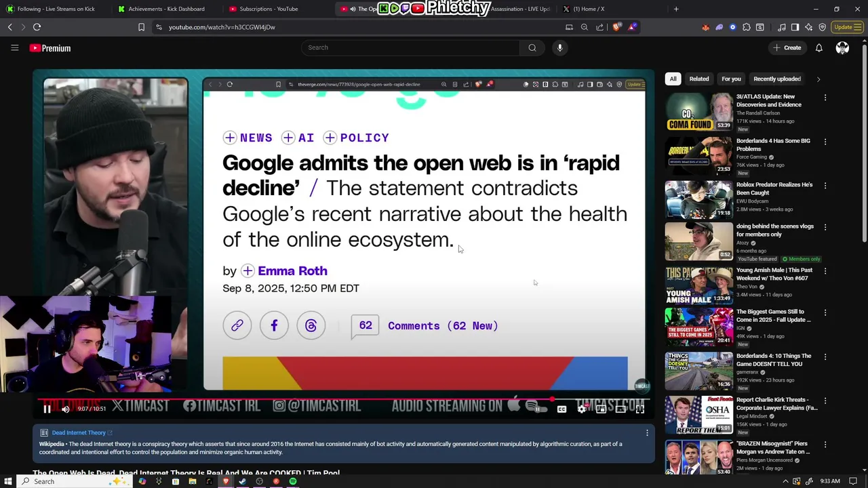Toggle closed captions on the player
The image size is (868, 488).
561,409
